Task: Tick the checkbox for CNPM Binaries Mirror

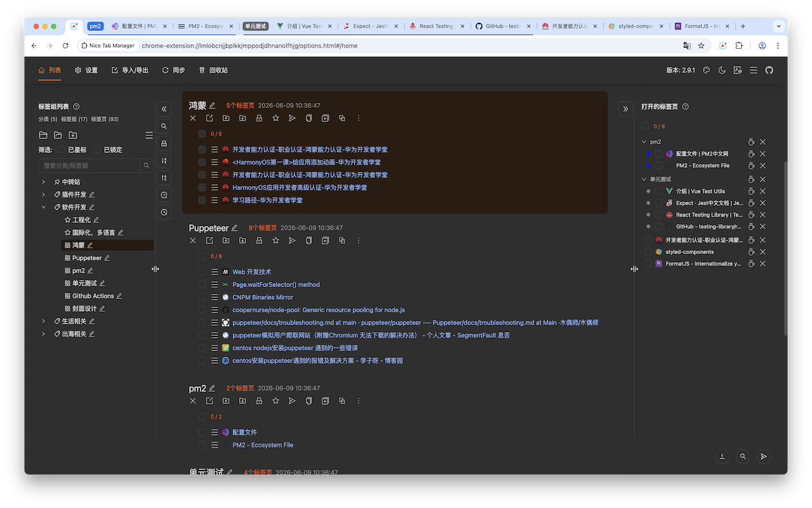Action: coord(202,297)
